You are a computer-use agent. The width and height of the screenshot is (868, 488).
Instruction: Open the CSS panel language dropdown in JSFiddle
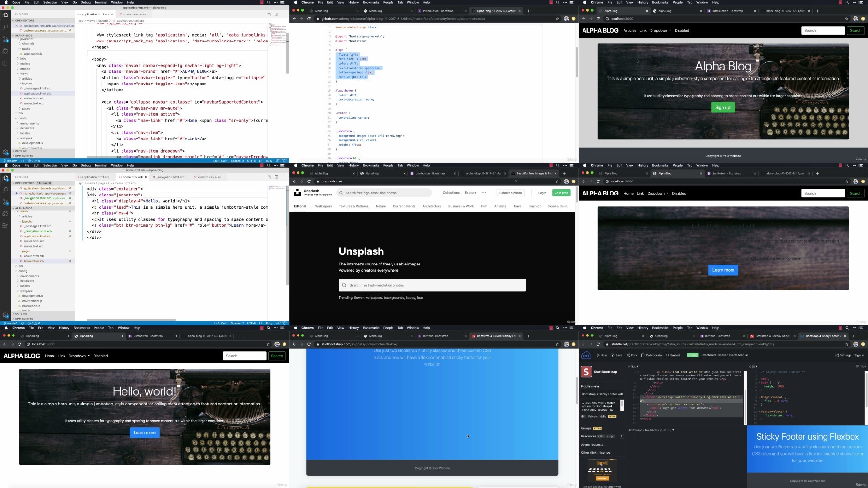(753, 367)
